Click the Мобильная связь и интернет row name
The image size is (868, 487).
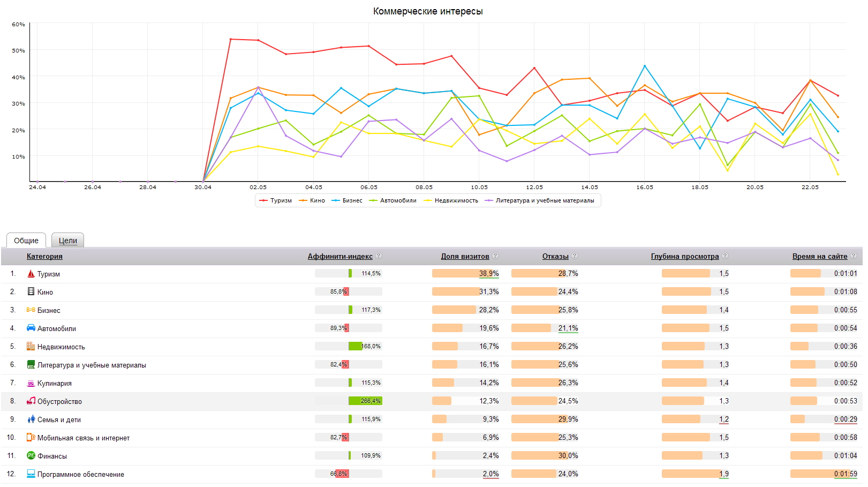pos(84,438)
